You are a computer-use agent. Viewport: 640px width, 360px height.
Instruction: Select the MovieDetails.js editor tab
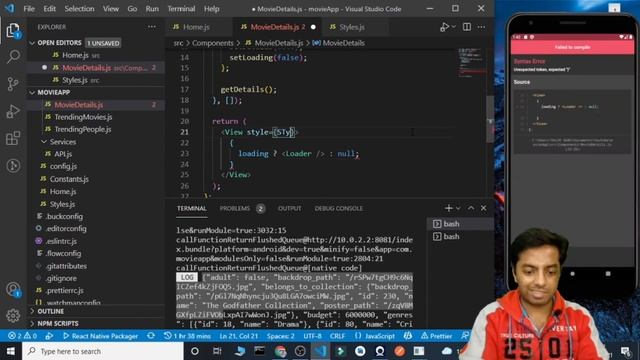tap(278, 27)
